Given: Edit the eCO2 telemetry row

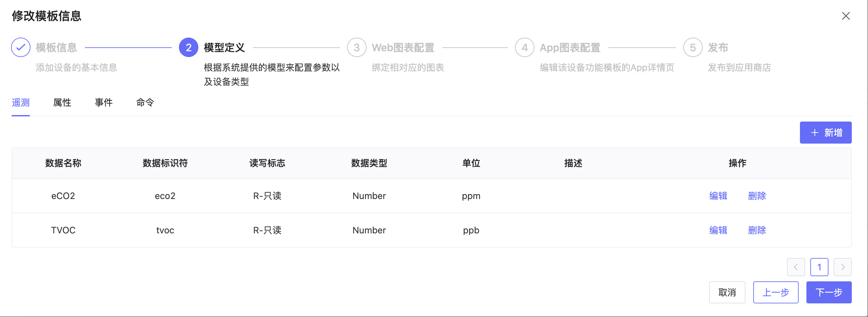Looking at the screenshot, I should [718, 196].
